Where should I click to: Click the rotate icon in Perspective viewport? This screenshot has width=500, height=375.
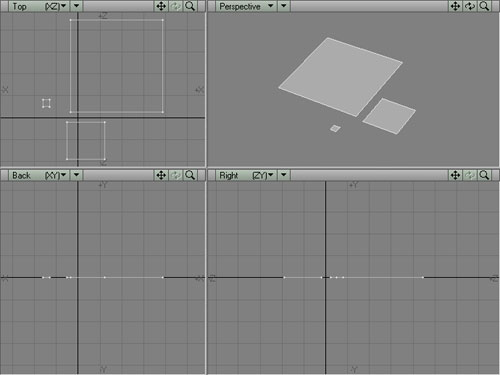(x=470, y=6)
